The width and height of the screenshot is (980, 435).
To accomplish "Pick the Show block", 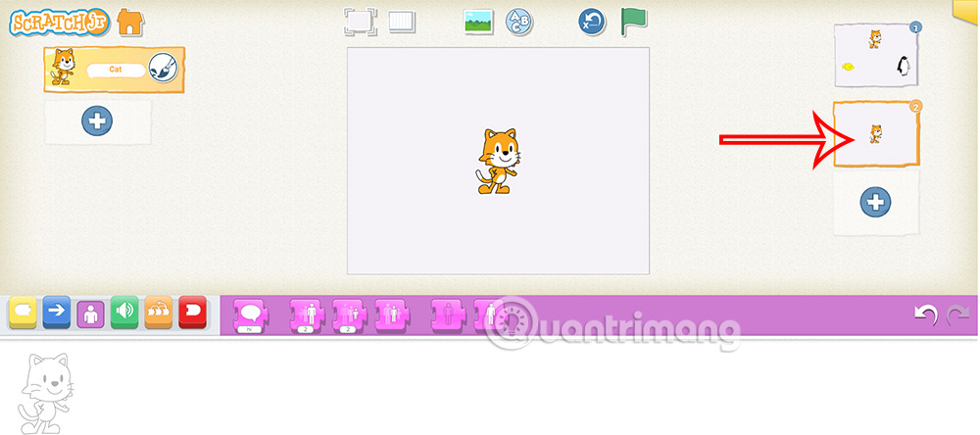I will 491,314.
